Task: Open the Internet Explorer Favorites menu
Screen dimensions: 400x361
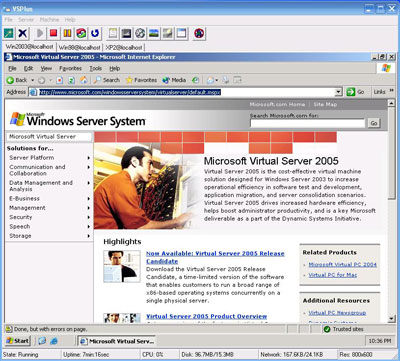Action: coord(70,68)
